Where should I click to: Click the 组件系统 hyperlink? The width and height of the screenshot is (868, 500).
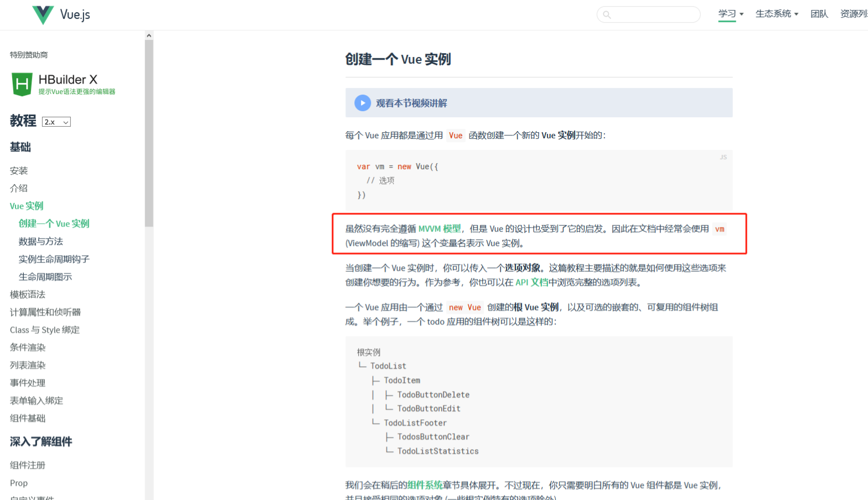pyautogui.click(x=425, y=486)
